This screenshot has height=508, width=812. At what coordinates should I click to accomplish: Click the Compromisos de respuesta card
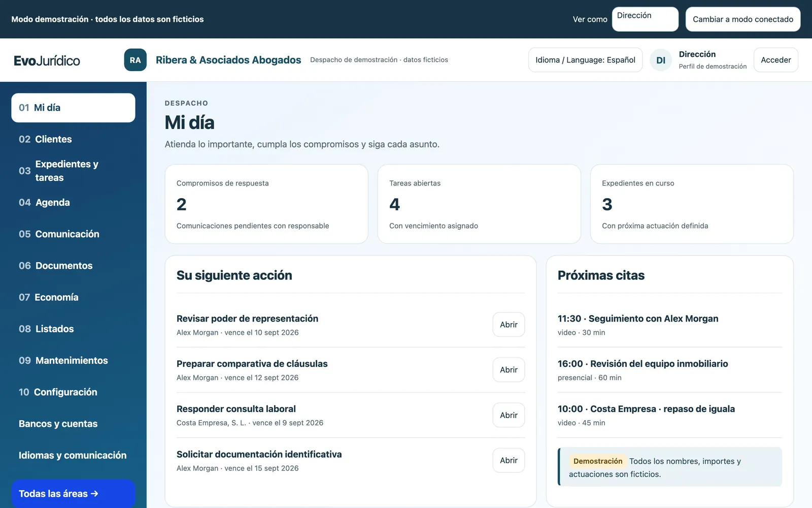tap(266, 204)
